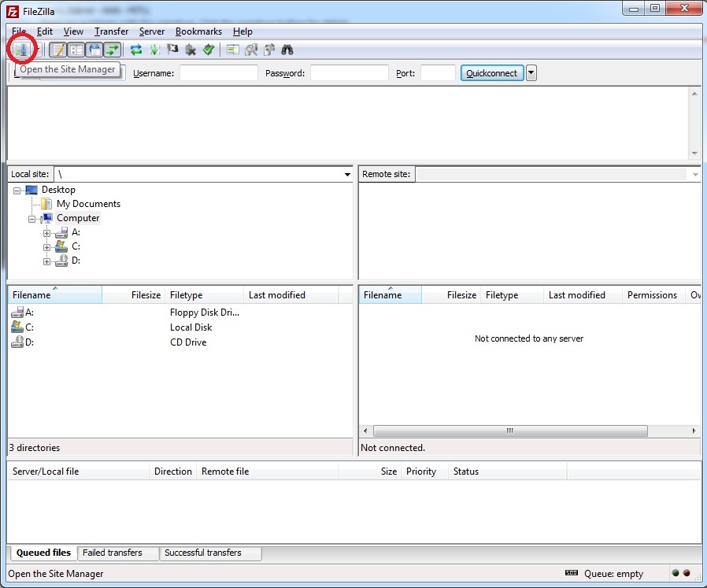
Task: Click the Username input field
Action: click(219, 73)
